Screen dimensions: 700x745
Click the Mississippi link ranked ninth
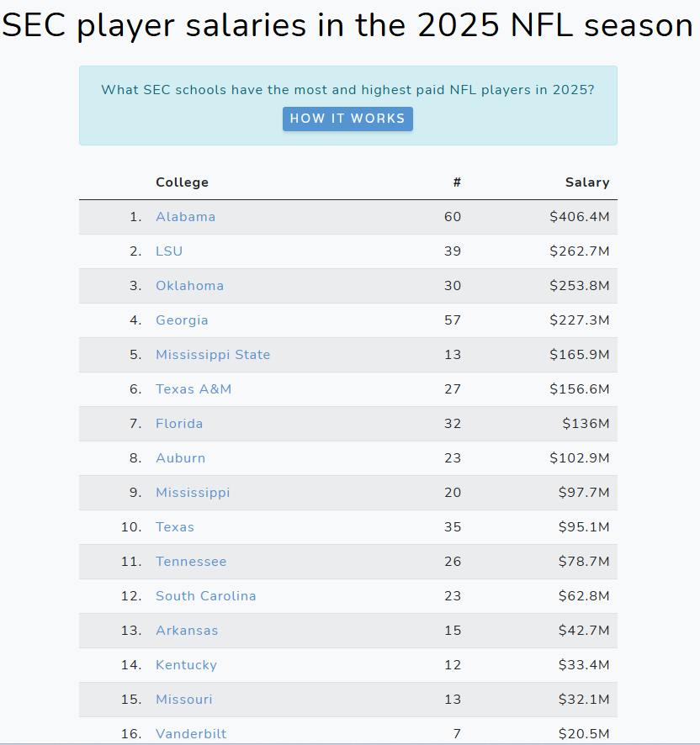point(193,492)
